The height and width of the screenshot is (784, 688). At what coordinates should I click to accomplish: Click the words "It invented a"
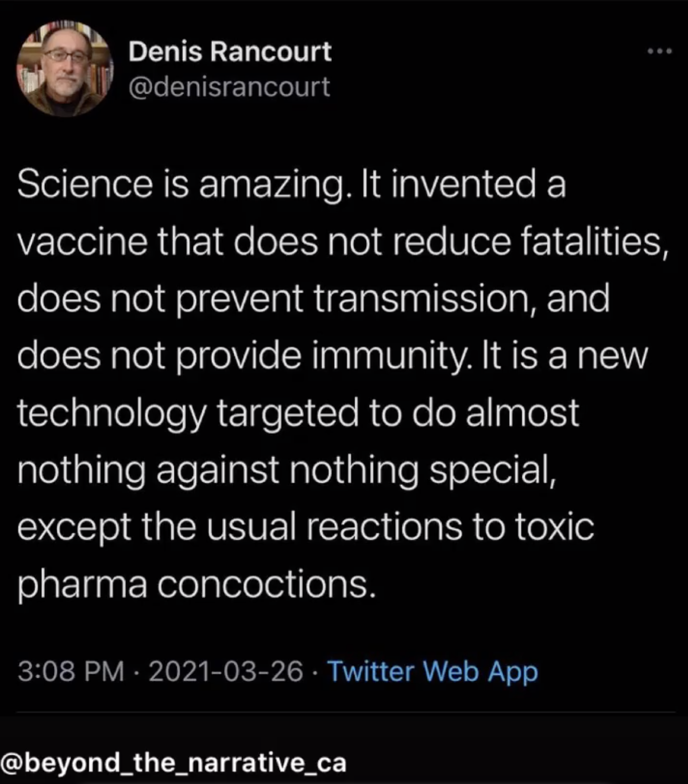(461, 184)
